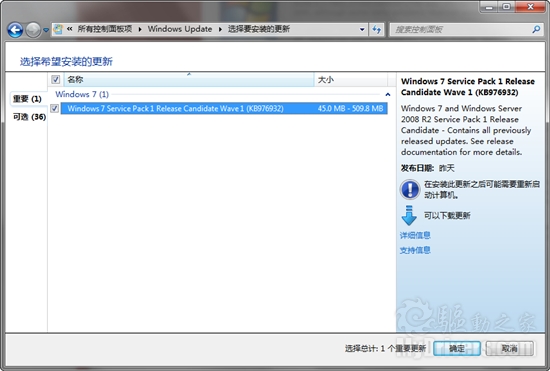Viewport: 550px width, 371px height.
Task: Open the address bar history dropdown
Action: pos(362,29)
